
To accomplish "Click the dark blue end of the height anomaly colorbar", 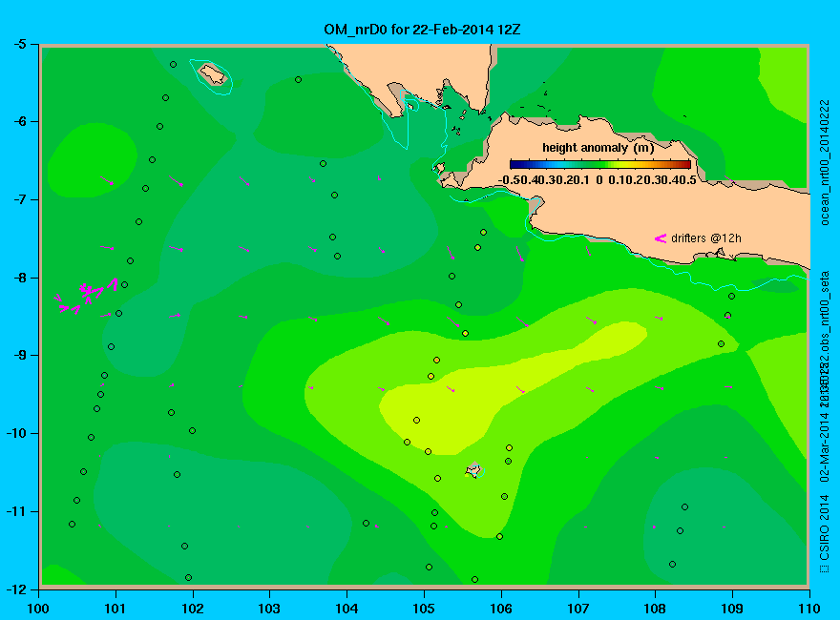I will tap(515, 165).
